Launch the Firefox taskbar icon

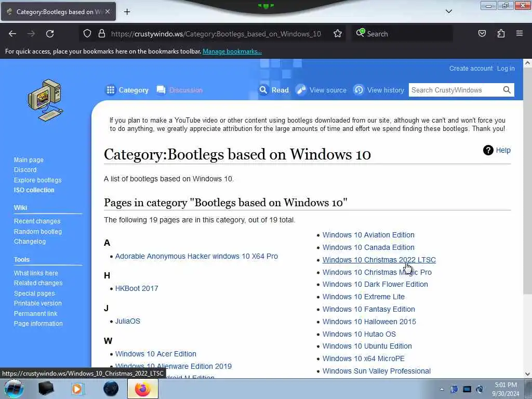click(142, 389)
